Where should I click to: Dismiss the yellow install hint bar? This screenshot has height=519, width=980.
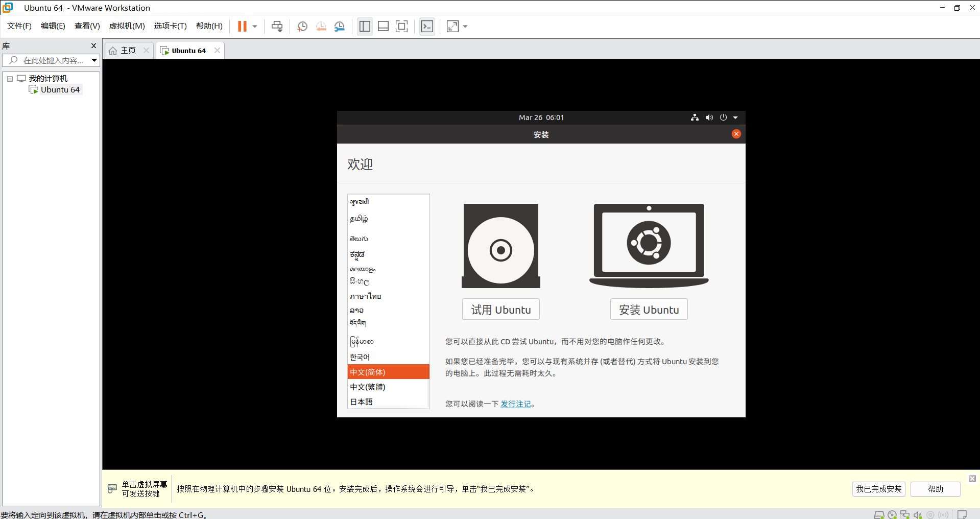(x=972, y=479)
